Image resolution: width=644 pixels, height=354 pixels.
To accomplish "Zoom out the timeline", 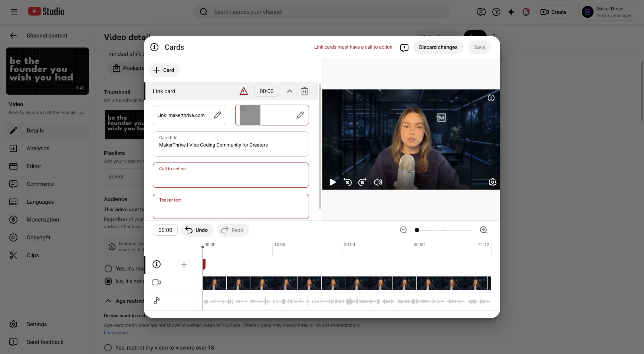I will (404, 230).
